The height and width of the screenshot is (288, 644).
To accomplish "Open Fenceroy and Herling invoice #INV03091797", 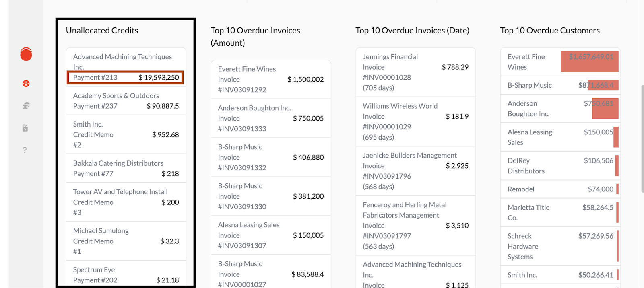I will click(416, 225).
